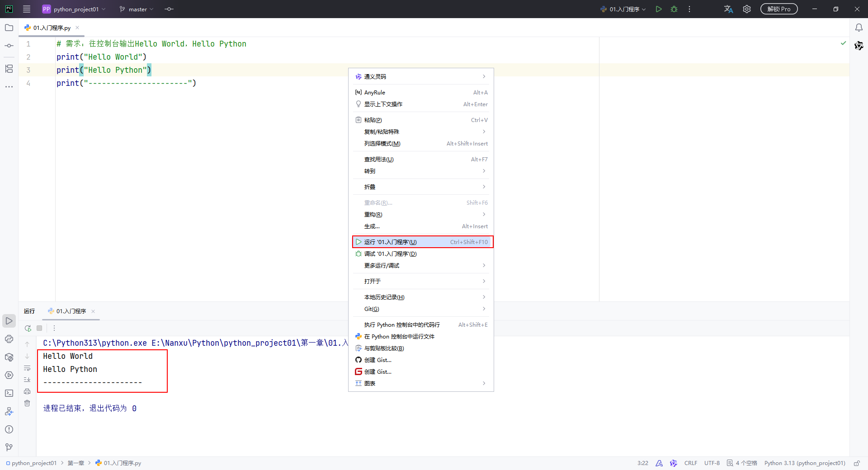Toggle scroll to end in the Run console

coord(27,380)
